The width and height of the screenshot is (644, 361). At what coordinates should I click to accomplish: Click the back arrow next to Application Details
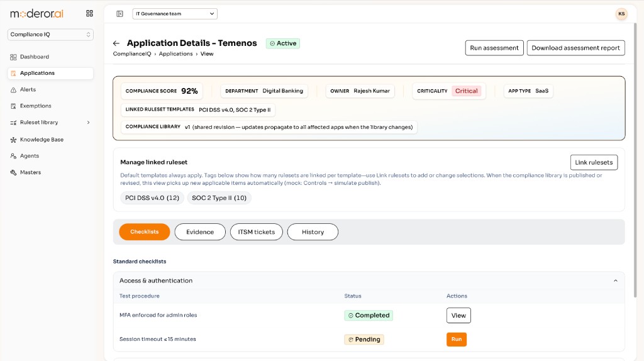(x=116, y=43)
